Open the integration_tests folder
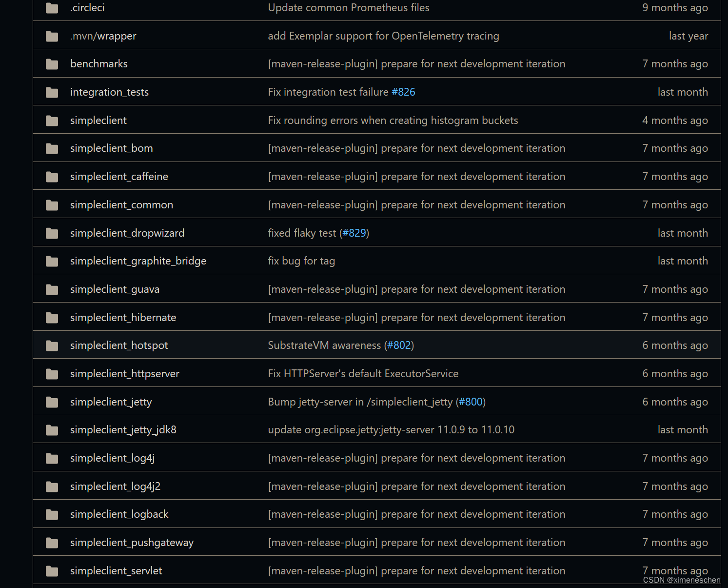This screenshot has width=728, height=588. pos(109,92)
